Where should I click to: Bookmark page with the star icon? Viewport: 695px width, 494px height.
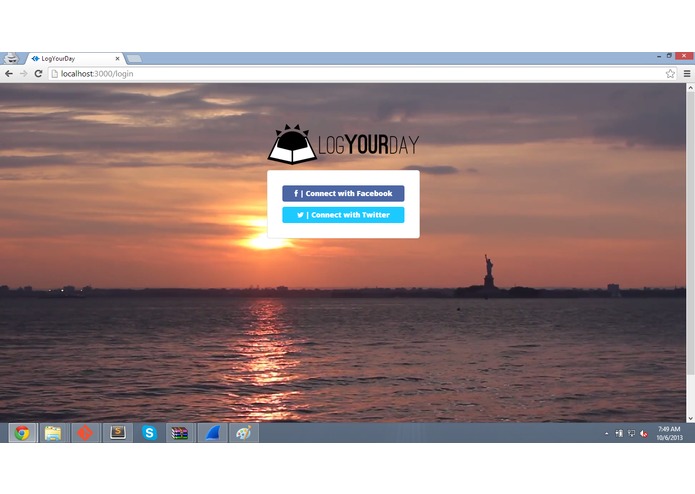pyautogui.click(x=670, y=74)
